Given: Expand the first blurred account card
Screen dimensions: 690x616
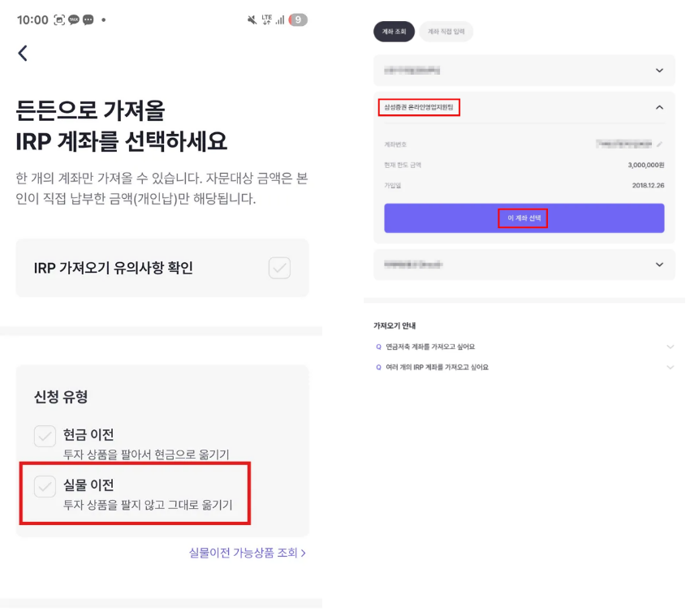Looking at the screenshot, I should (x=659, y=71).
